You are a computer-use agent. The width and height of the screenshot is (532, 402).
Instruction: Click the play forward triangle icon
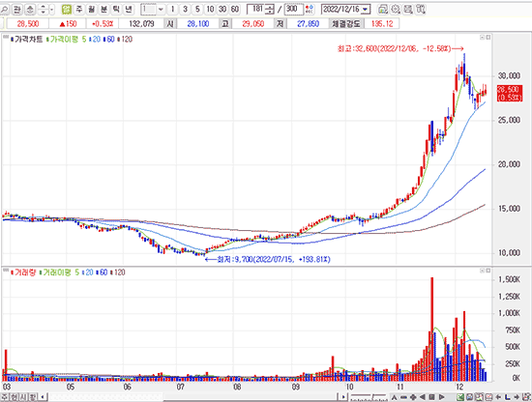click(x=441, y=397)
